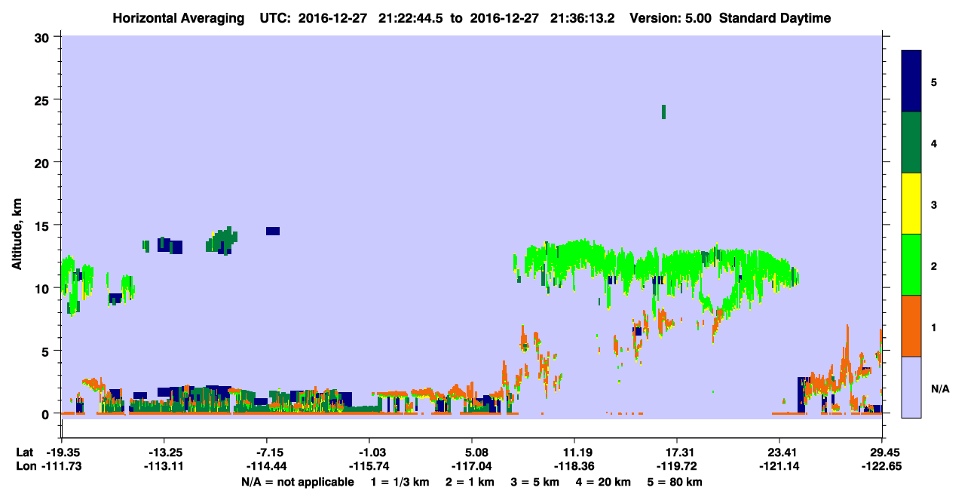Click the dark blue block near 14.5 km altitude
The image size is (980, 503).
(273, 231)
